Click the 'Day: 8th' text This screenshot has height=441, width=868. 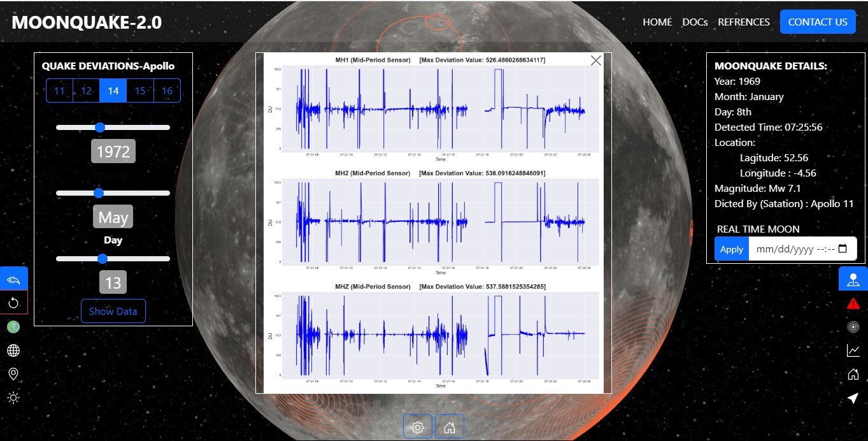point(733,112)
